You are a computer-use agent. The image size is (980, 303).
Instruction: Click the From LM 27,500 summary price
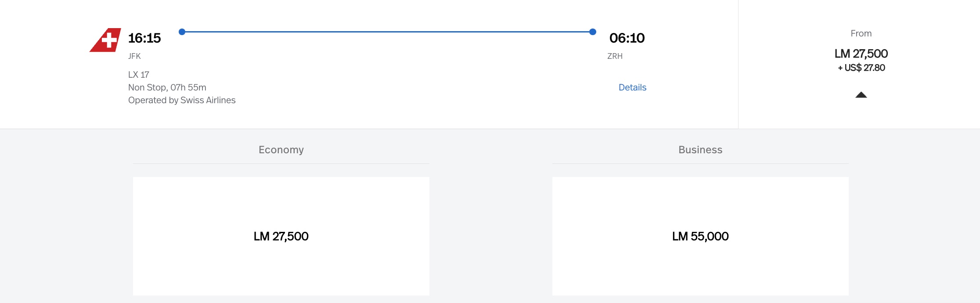[x=861, y=54]
